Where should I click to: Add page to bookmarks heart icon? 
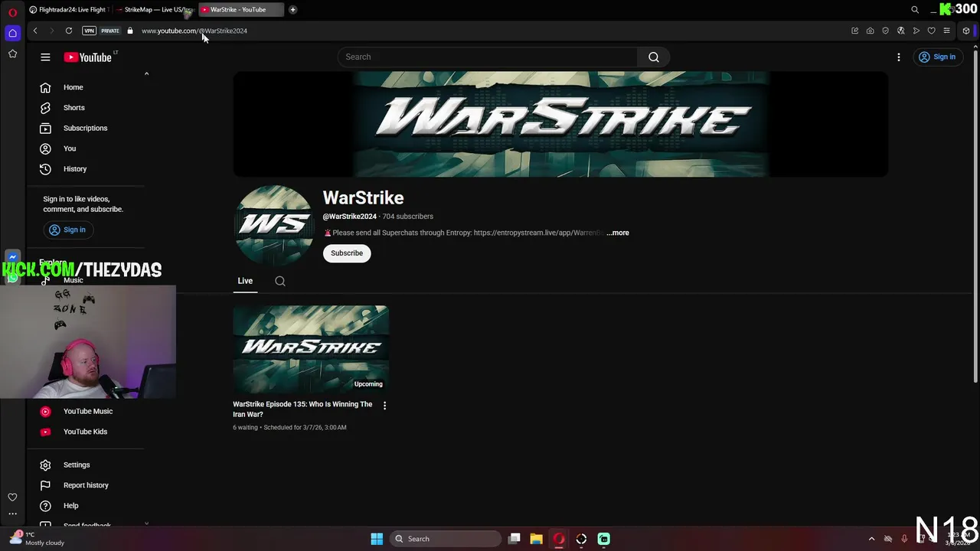click(x=932, y=31)
